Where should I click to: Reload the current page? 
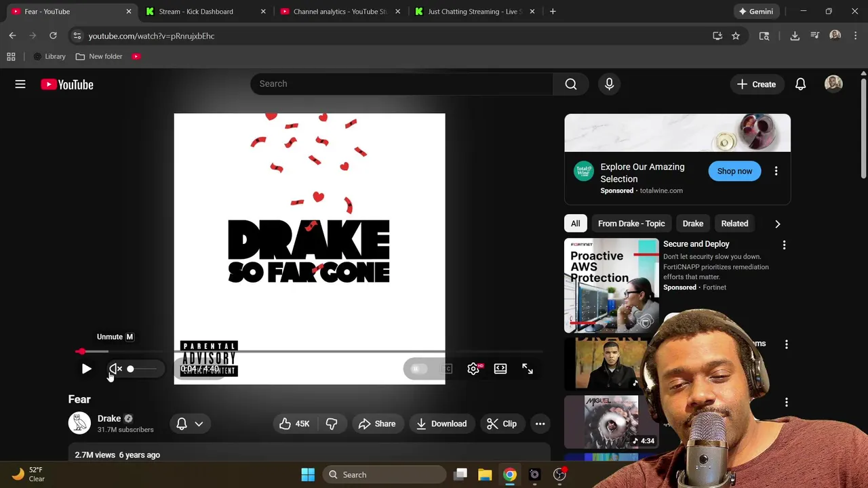pos(53,36)
